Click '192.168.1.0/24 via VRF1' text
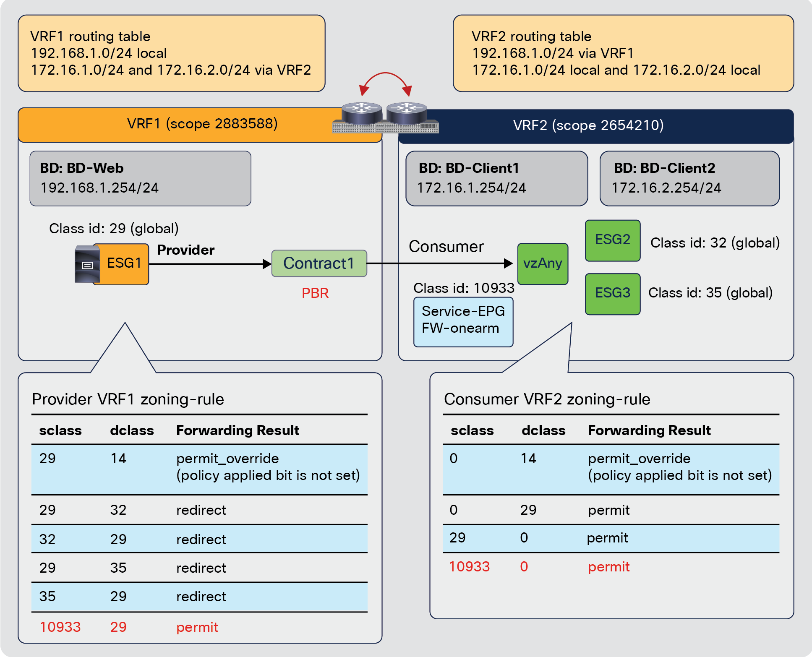The image size is (812, 657). [553, 53]
